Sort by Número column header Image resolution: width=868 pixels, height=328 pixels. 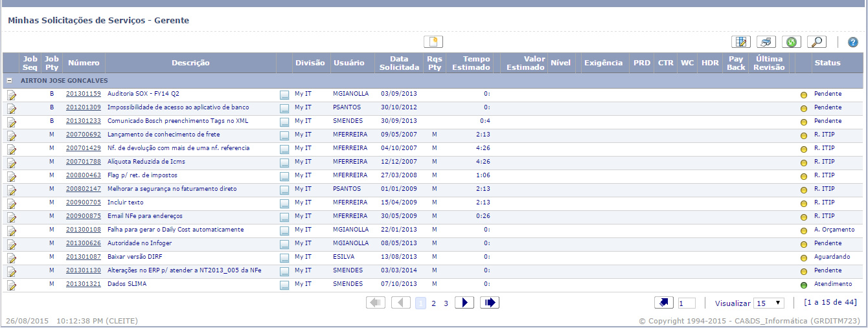84,63
